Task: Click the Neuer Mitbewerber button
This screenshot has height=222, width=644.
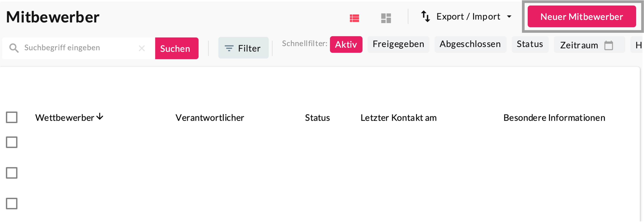Action: click(x=581, y=17)
